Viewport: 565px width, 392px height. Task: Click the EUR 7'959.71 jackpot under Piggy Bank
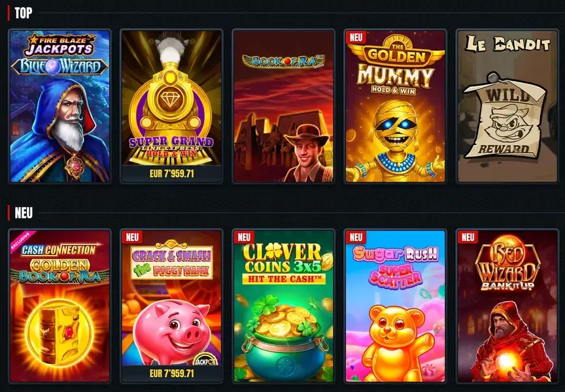tap(171, 374)
